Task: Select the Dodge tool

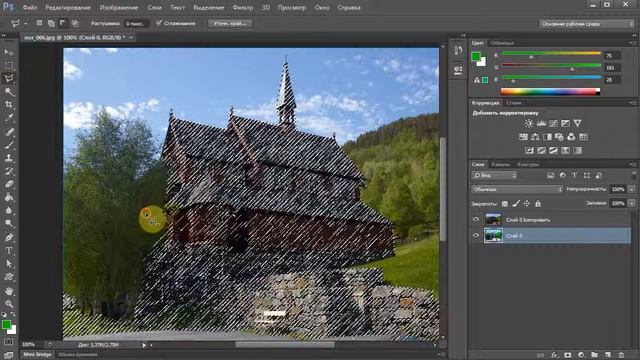Action: (x=9, y=224)
